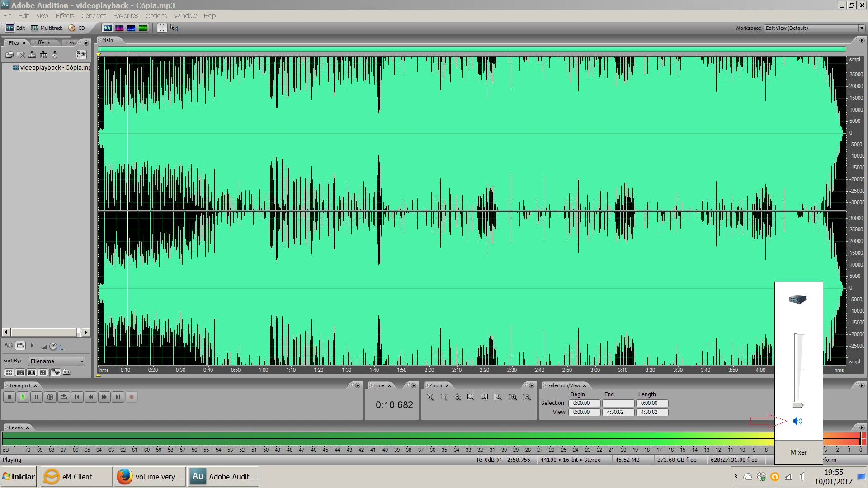Click the system volume slider handle

coord(797,405)
